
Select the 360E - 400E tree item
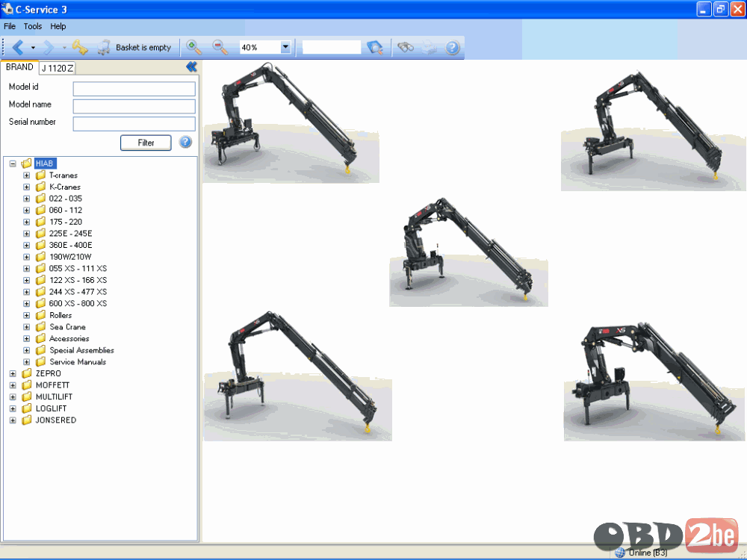(70, 245)
